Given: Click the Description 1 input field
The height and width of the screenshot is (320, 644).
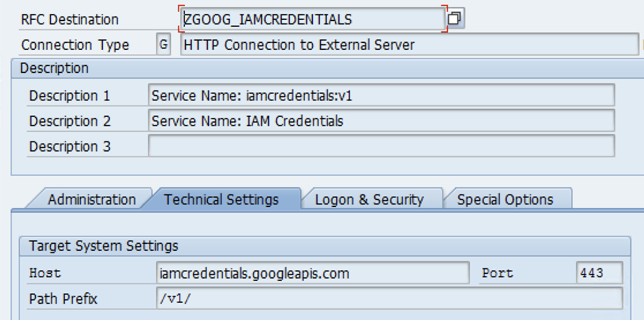Looking at the screenshot, I should pyautogui.click(x=381, y=95).
